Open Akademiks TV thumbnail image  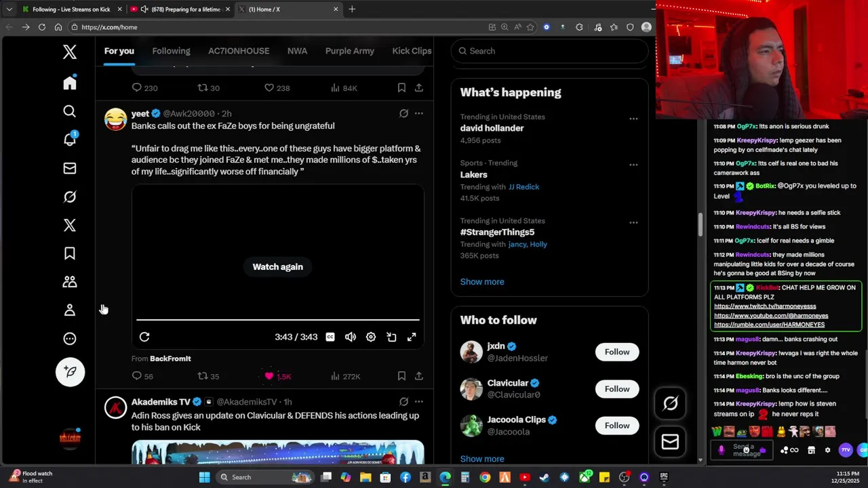click(278, 452)
